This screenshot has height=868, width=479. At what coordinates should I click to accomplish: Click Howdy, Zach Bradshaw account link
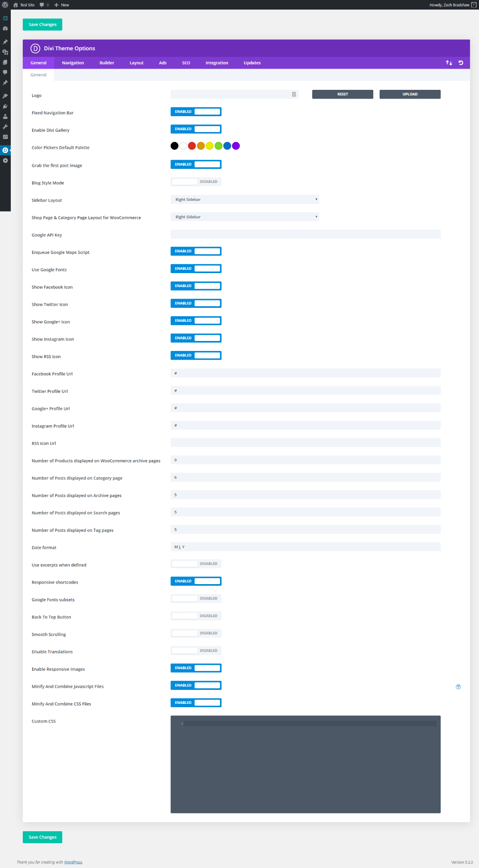(x=449, y=5)
